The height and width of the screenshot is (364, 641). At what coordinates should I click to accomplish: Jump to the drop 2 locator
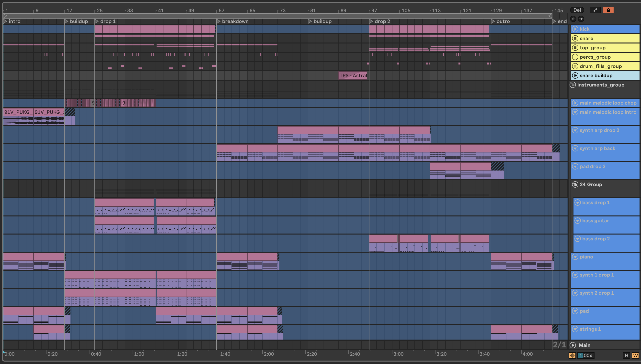[371, 21]
